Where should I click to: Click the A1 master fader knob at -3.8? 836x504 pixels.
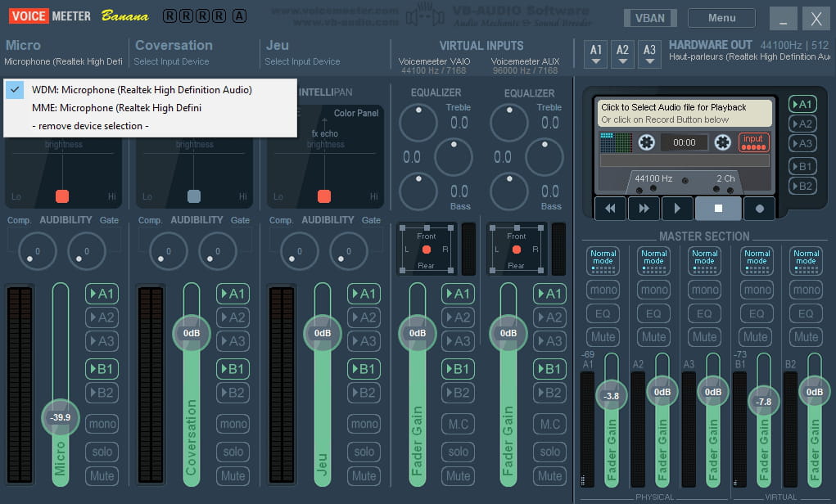click(611, 396)
